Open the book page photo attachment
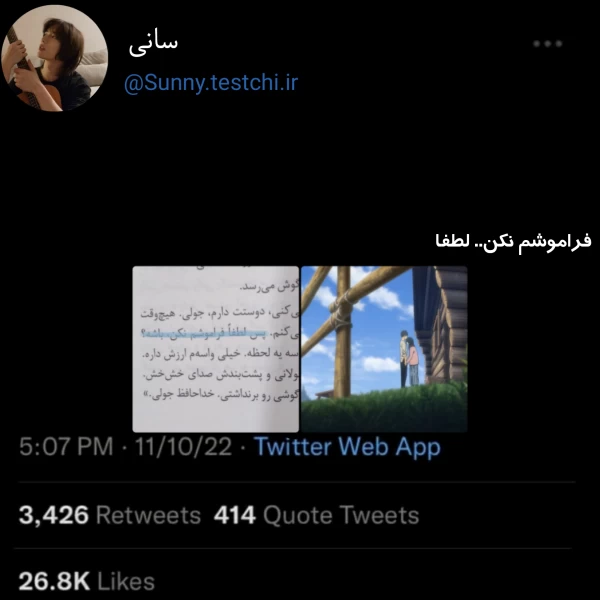 [x=215, y=349]
